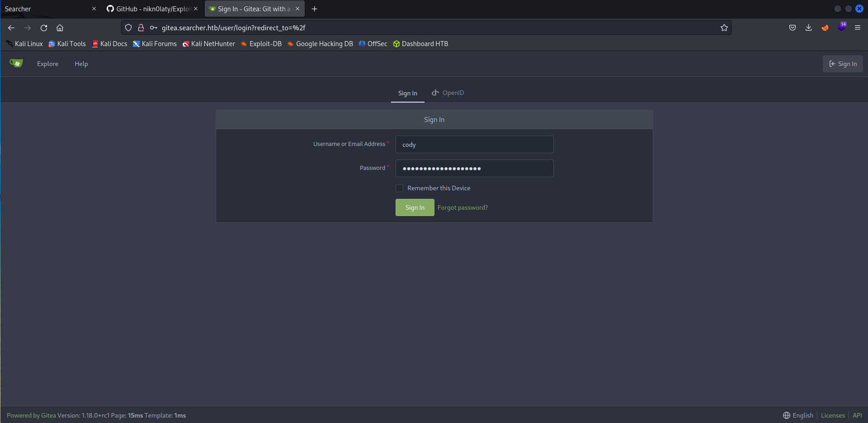Switch to the OpenID tab

coord(448,93)
